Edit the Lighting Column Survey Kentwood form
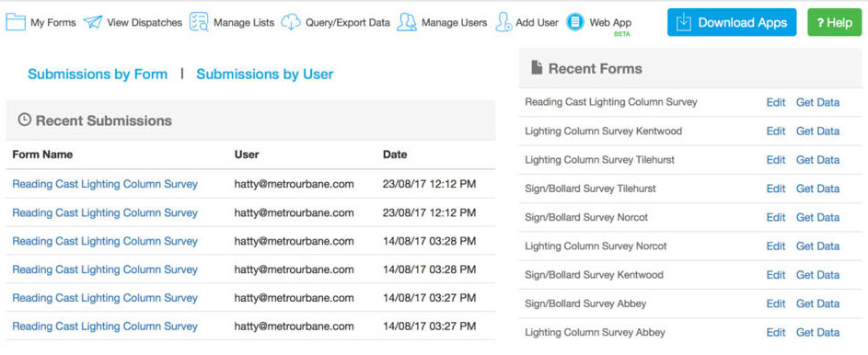The image size is (868, 355). click(x=776, y=131)
